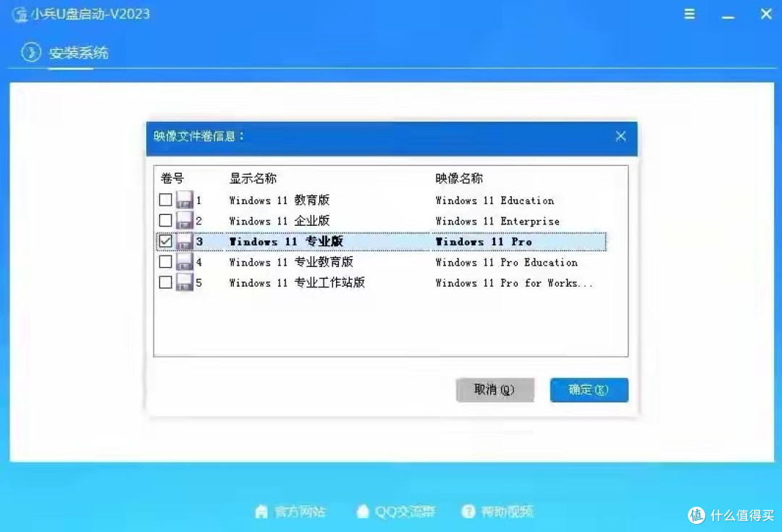Check the Windows 11 专业工作站版 checkbox
This screenshot has height=532, width=782.
[x=165, y=282]
